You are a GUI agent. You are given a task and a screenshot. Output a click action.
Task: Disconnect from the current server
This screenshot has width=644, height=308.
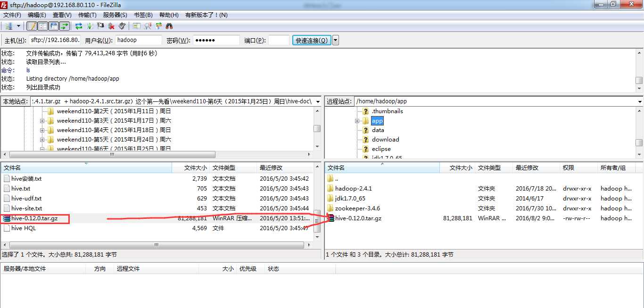pos(111,26)
